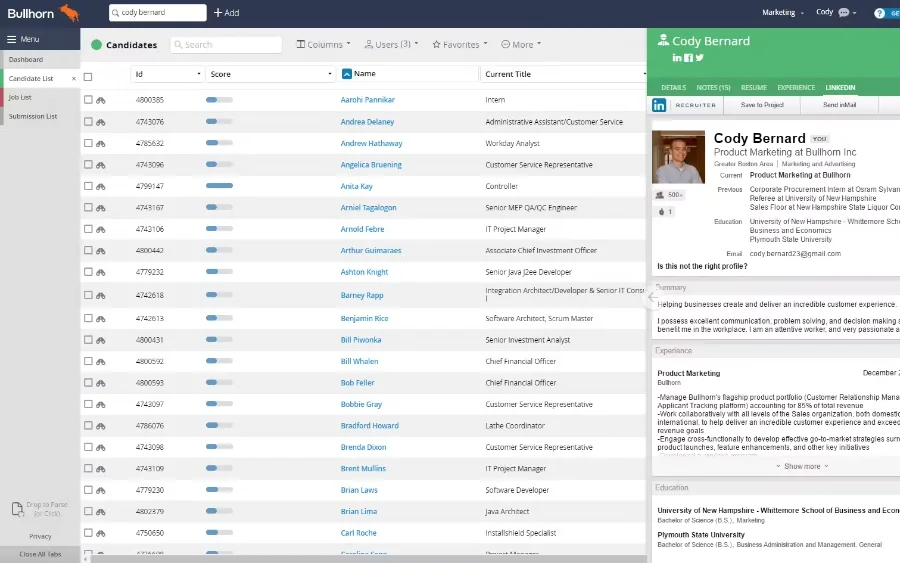Click the binoculars icon for Bill Whalen
The image size is (900, 563).
click(x=101, y=361)
